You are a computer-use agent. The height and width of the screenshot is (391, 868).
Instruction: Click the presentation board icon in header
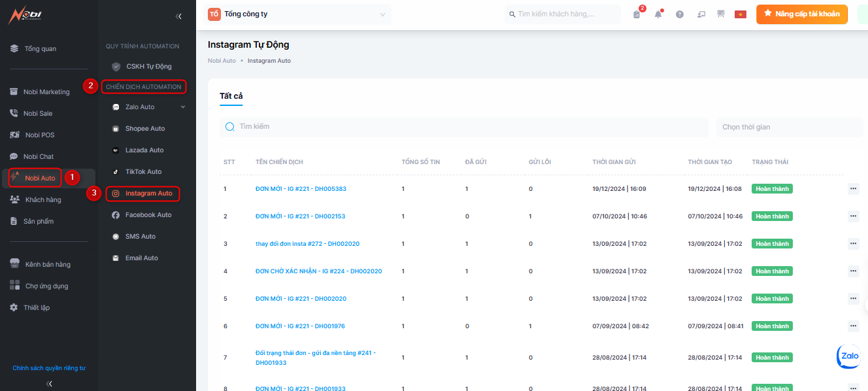tap(721, 14)
